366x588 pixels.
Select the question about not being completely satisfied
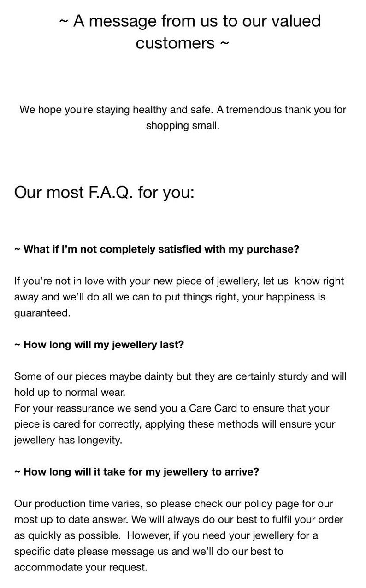157,249
